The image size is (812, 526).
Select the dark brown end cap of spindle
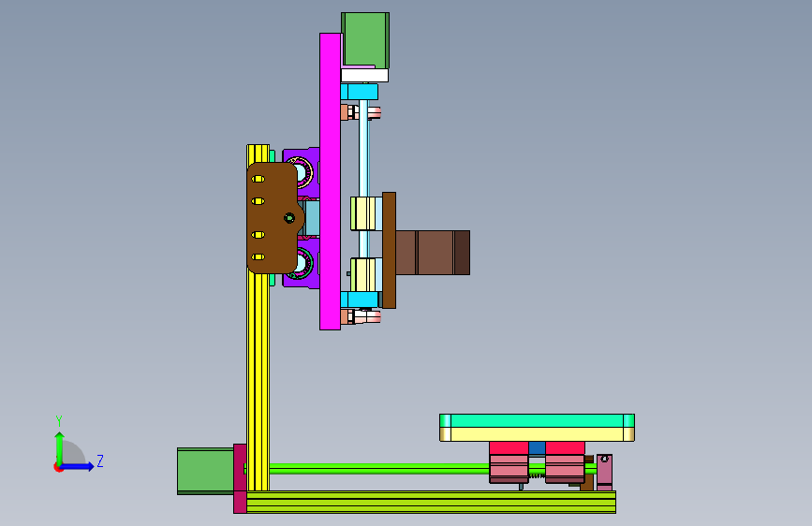point(462,253)
